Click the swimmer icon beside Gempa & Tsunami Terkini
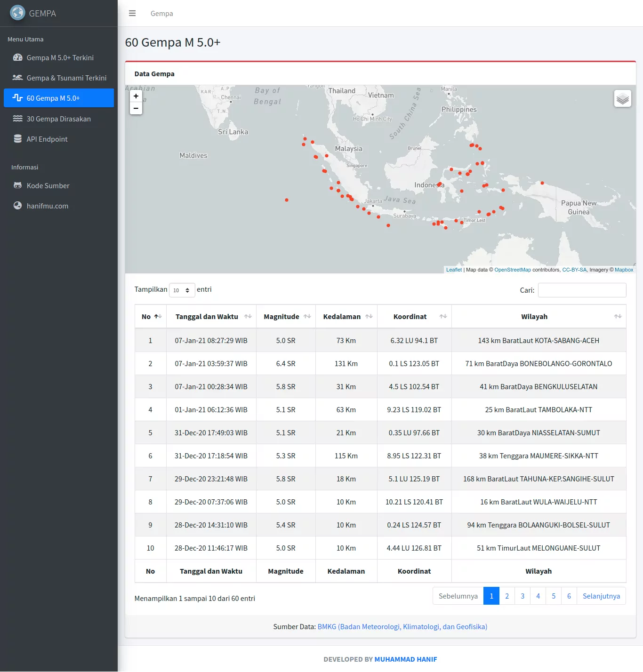This screenshot has width=643, height=672. pos(17,78)
